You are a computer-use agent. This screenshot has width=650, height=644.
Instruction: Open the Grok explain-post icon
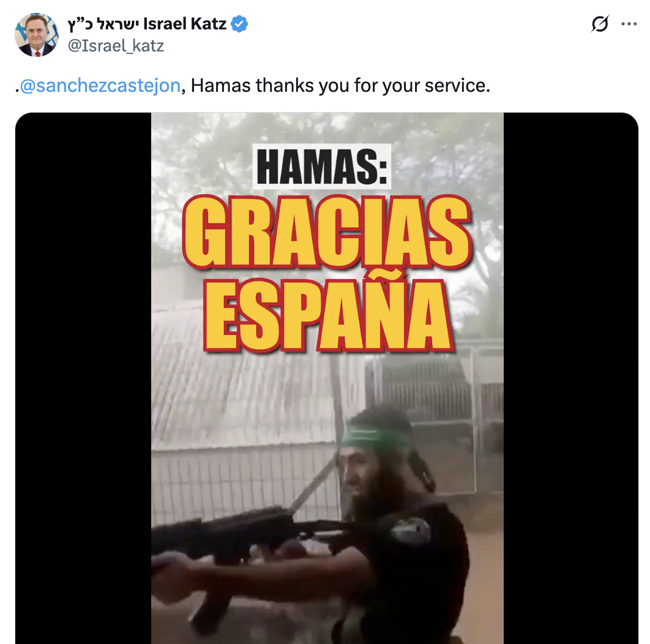click(599, 24)
